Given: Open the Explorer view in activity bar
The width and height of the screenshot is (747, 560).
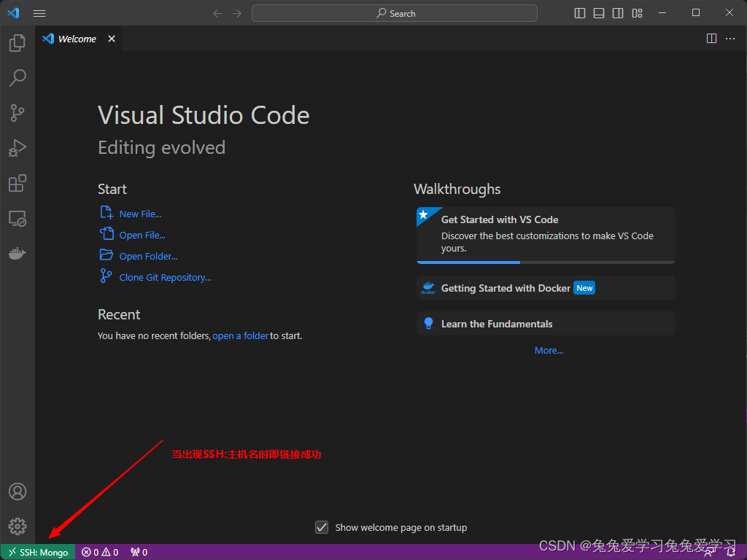Looking at the screenshot, I should [18, 43].
